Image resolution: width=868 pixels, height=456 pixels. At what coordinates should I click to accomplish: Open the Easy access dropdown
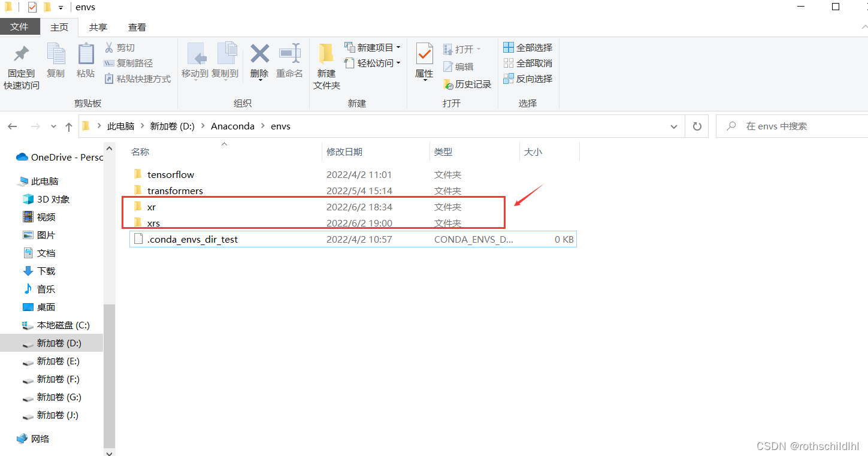373,63
